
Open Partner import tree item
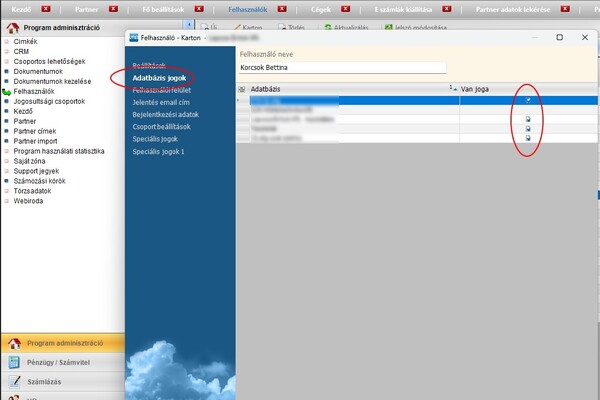[x=35, y=141]
